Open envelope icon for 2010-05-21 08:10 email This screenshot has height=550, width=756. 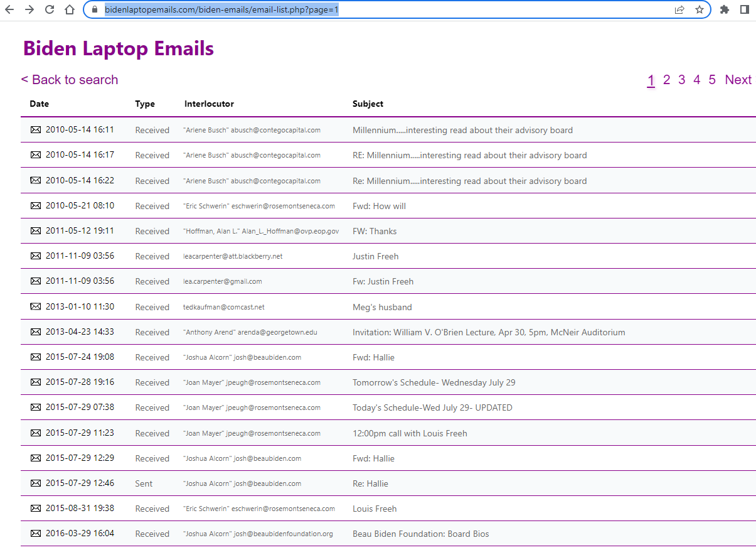pyautogui.click(x=36, y=205)
